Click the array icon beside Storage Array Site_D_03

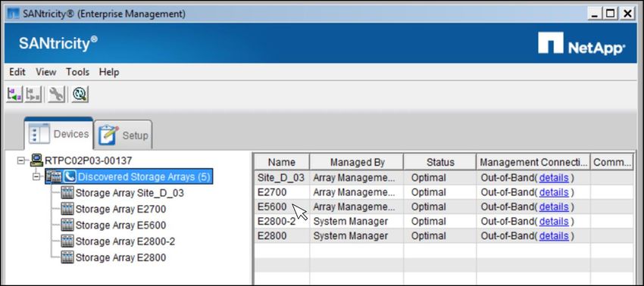(67, 193)
